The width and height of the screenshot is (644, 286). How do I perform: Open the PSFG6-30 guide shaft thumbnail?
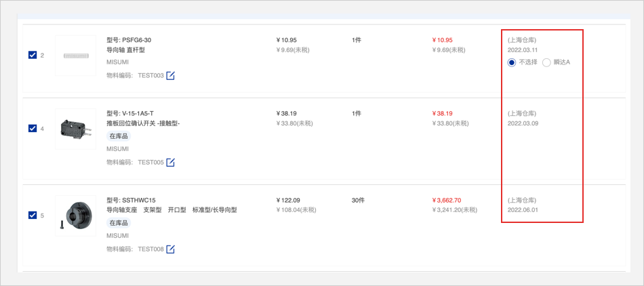pyautogui.click(x=75, y=55)
